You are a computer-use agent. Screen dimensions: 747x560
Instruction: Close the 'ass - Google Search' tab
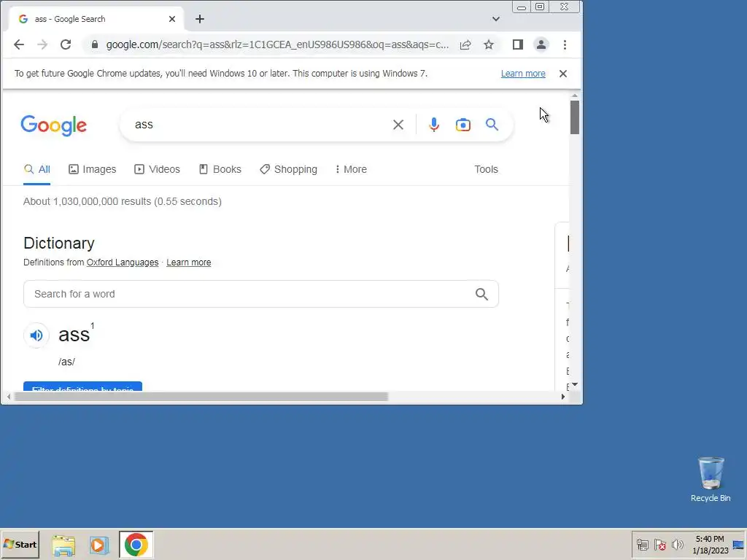point(172,19)
